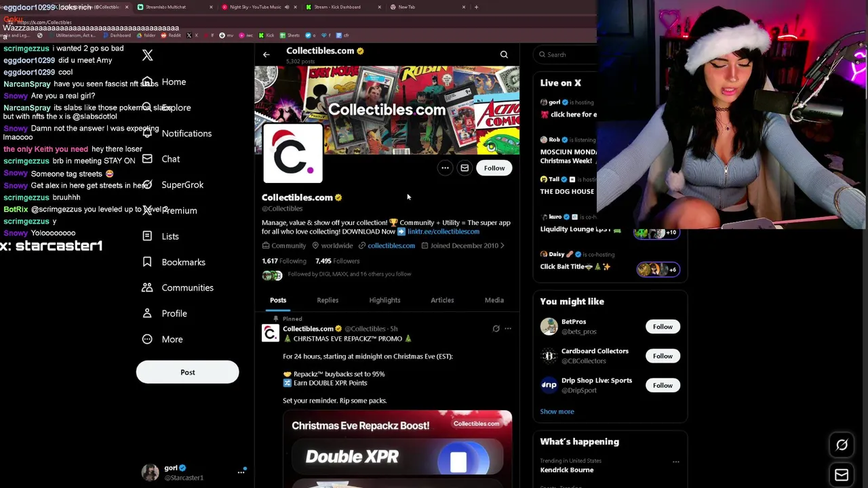Screen dimensions: 868x488
Task: Open more options for Kendrick Bourne trend
Action: coord(675,462)
